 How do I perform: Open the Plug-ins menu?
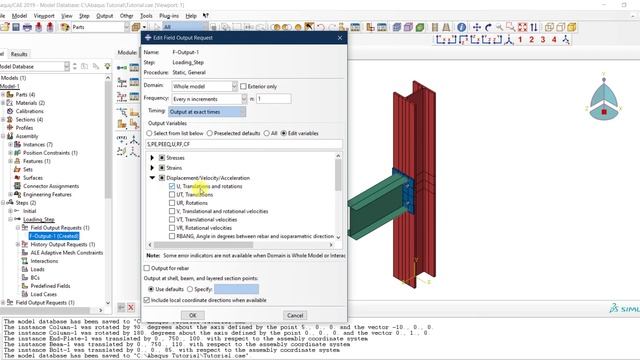[x=169, y=16]
